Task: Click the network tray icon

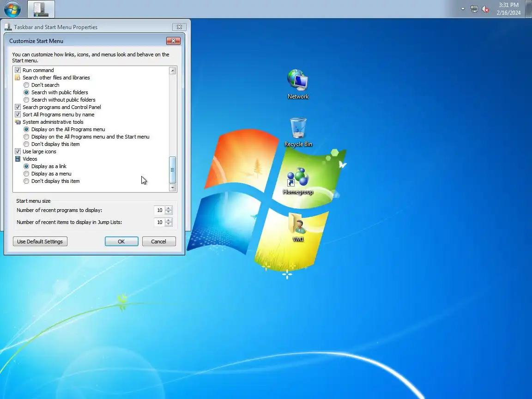Action: point(474,9)
